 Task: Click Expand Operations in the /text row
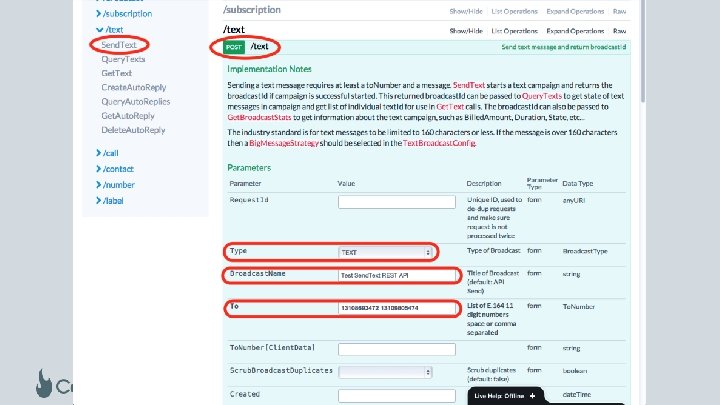[x=575, y=31]
